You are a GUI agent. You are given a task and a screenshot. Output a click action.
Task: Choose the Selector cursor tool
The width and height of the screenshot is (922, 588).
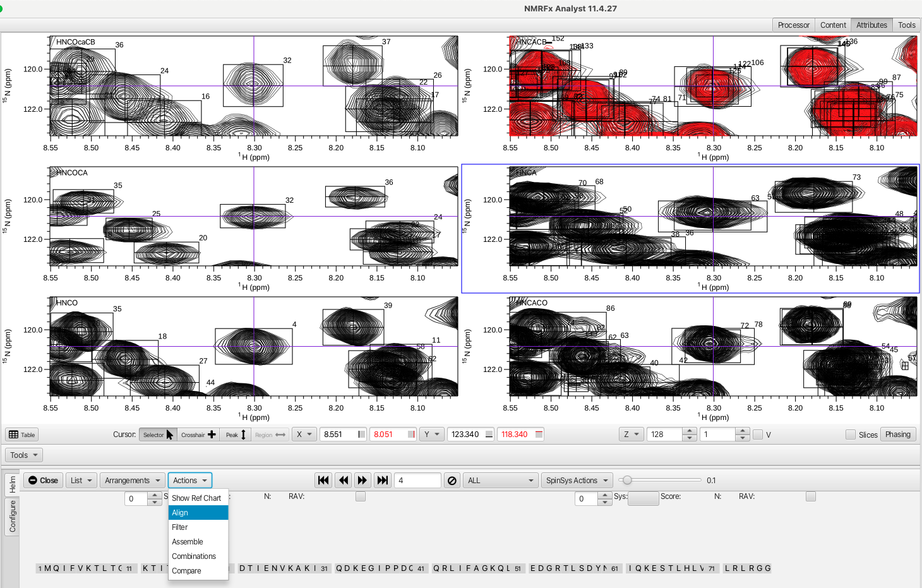click(158, 435)
